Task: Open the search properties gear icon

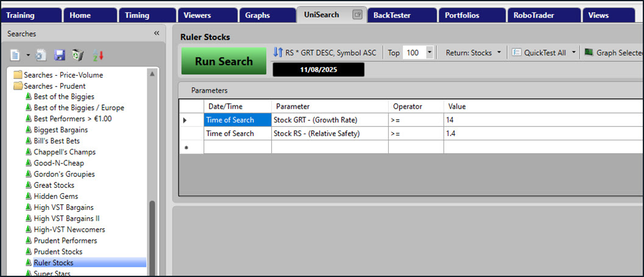Action: tap(41, 56)
